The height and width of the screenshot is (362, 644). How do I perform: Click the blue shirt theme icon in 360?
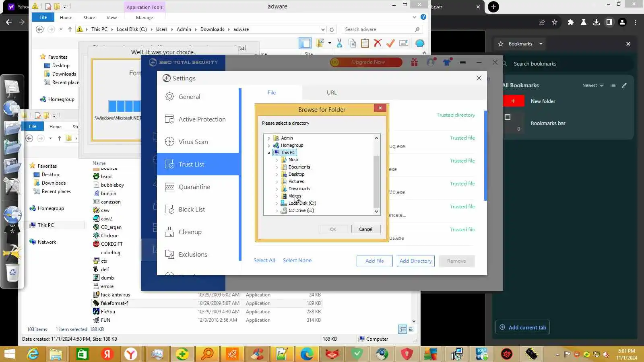(447, 62)
